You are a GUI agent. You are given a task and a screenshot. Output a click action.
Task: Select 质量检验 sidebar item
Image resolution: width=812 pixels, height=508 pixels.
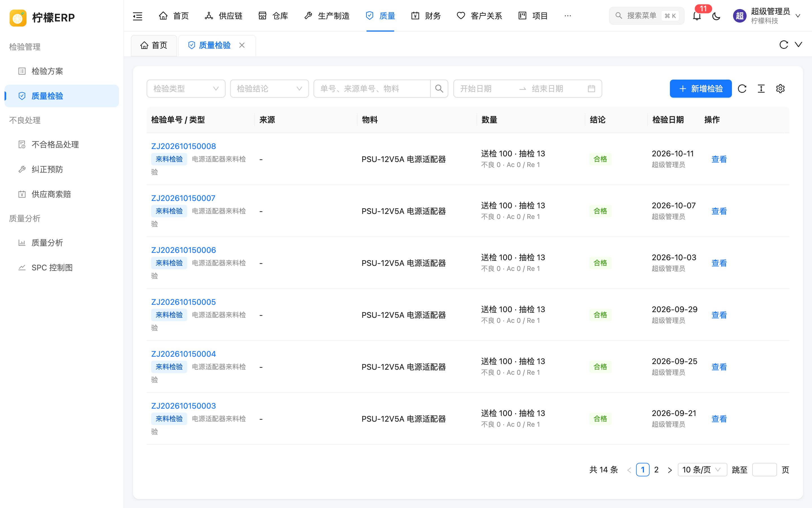[62, 96]
